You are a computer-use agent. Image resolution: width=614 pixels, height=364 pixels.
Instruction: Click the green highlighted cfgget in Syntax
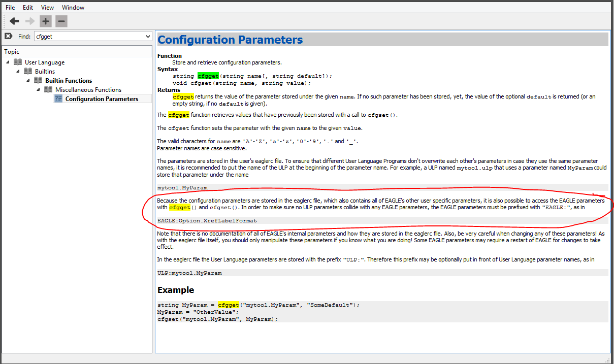coord(208,76)
